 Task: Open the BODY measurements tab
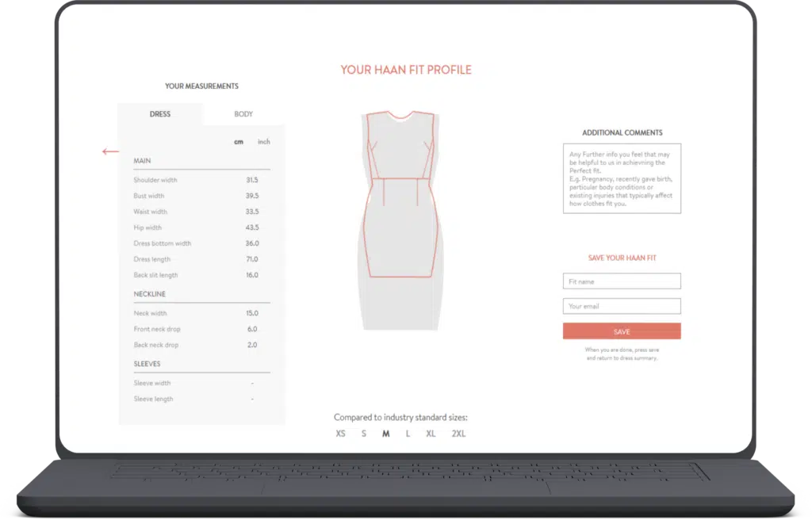[243, 114]
